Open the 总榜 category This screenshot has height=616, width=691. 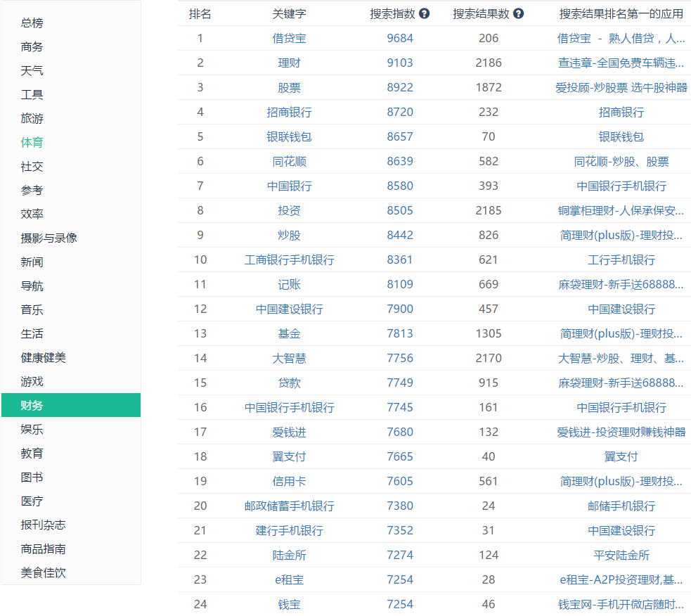[x=32, y=23]
